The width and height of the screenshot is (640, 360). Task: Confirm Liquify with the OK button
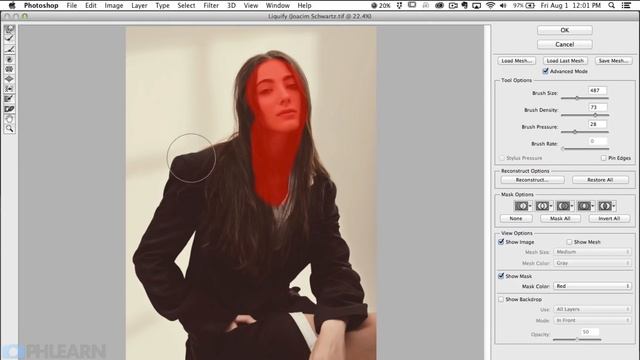point(564,30)
